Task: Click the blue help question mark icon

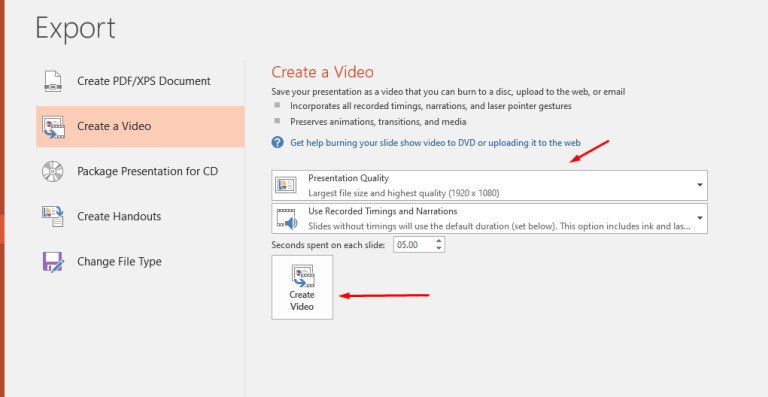Action: point(278,142)
